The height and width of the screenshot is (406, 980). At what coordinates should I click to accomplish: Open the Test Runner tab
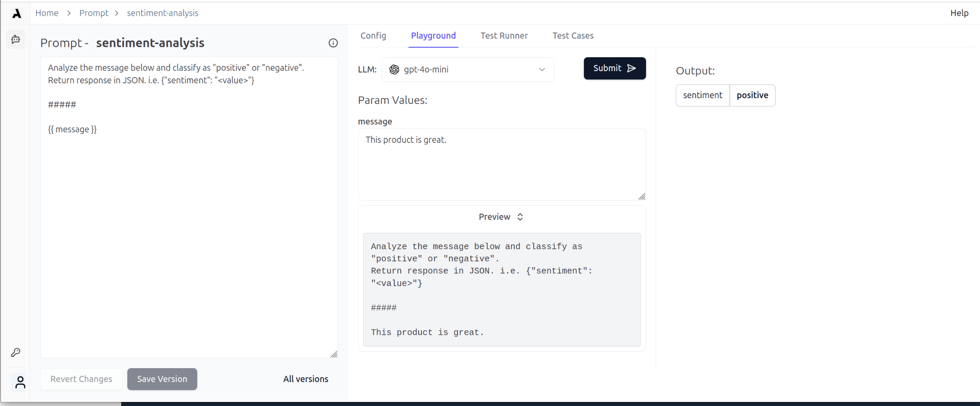[504, 36]
